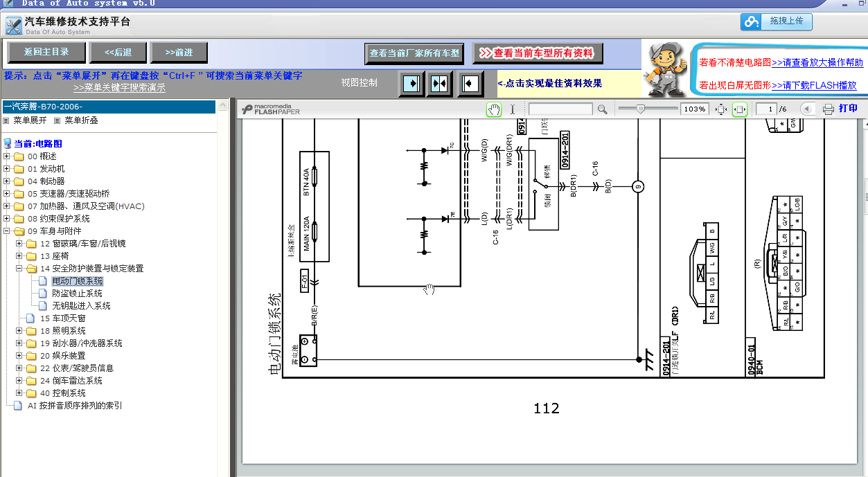Collapse the 14 安全防护装置与锁定装置 folder
Screen dimensions: 868x477
coord(19,269)
